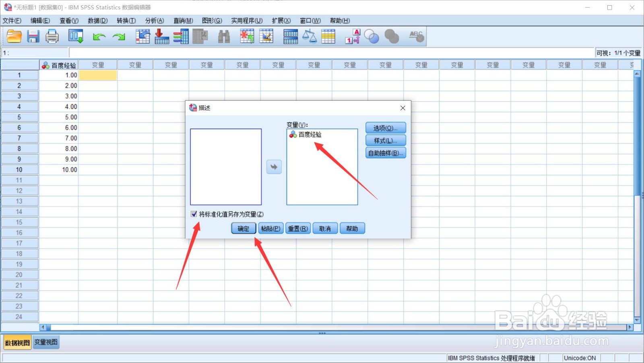Select row header 24
This screenshot has height=363, width=644.
pos(19,317)
